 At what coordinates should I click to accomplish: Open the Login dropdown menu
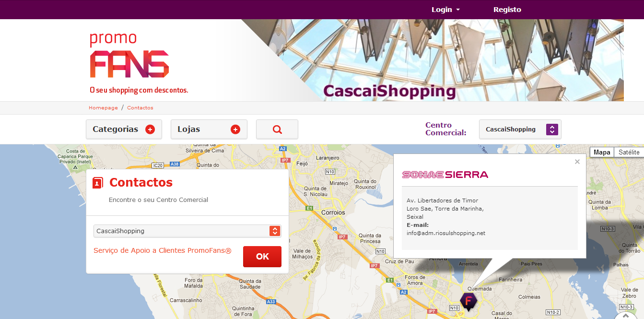pos(445,10)
